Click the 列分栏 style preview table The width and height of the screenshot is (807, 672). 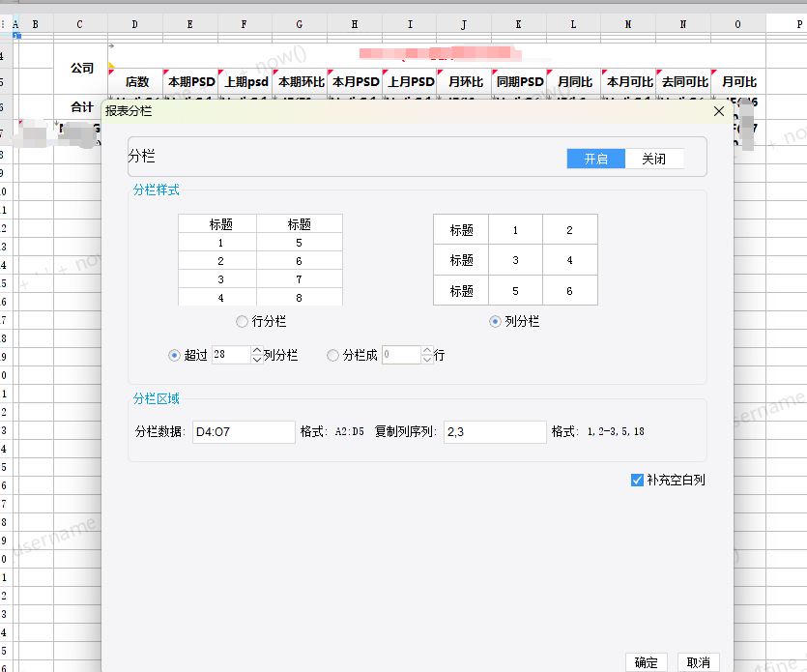click(x=516, y=260)
